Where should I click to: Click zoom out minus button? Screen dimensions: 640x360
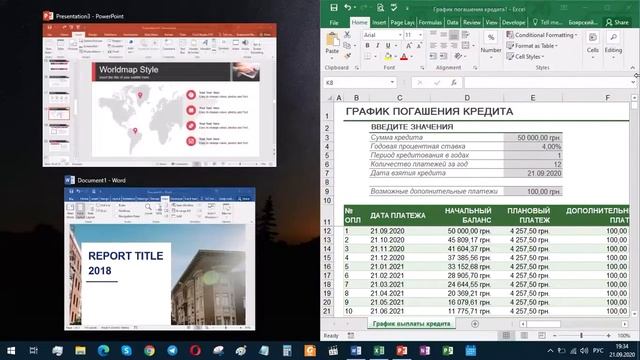555,336
